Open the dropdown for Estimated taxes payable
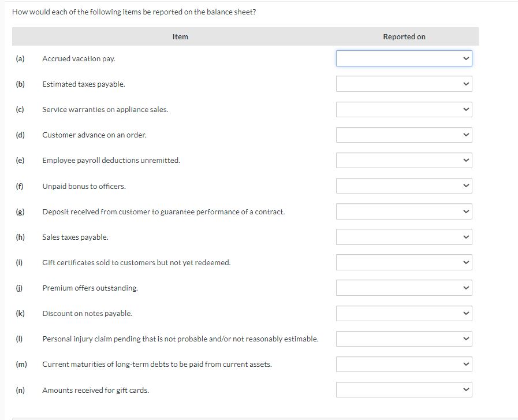Image resolution: width=518 pixels, height=420 pixels. [403, 84]
